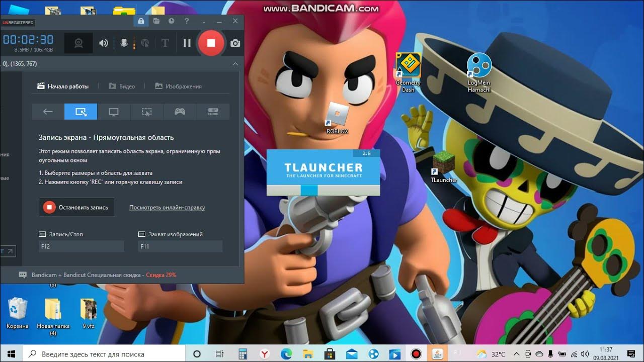The height and width of the screenshot is (362, 644).
Task: Click the lock icon in Bandicam title bar
Action: click(x=141, y=21)
